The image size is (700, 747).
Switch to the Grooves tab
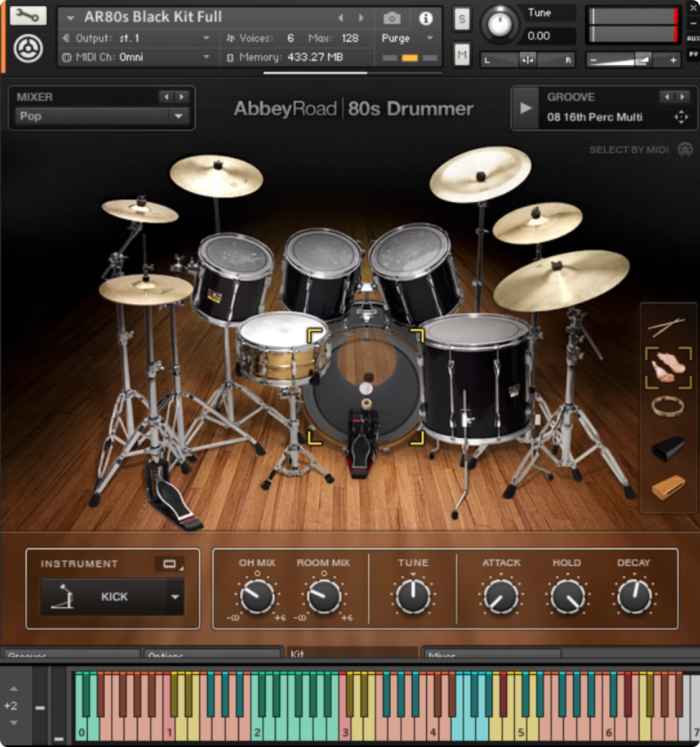(71, 654)
